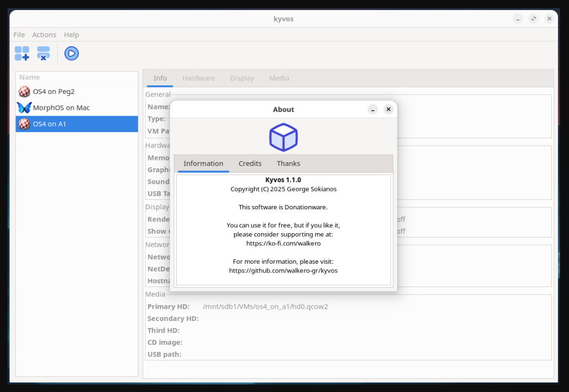Click the ko-fi.com/walkero support link
Viewport: 569px width, 392px height.
(283, 243)
